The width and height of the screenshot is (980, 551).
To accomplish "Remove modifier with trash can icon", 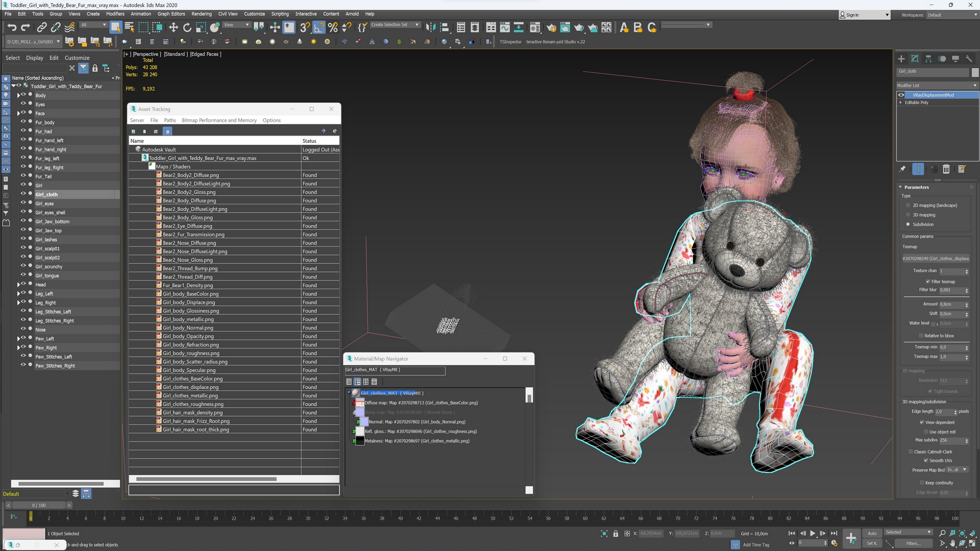I will (x=946, y=169).
